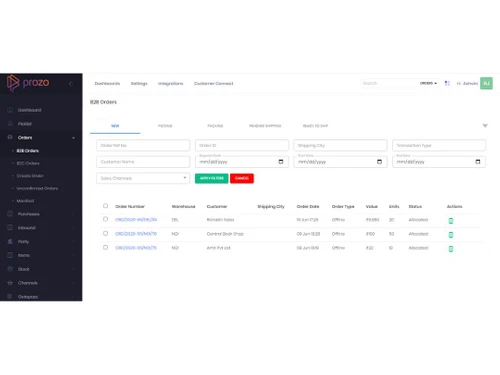Open the Start Date calendar picker
Image resolution: width=500 pixels, height=375 pixels.
[379, 162]
